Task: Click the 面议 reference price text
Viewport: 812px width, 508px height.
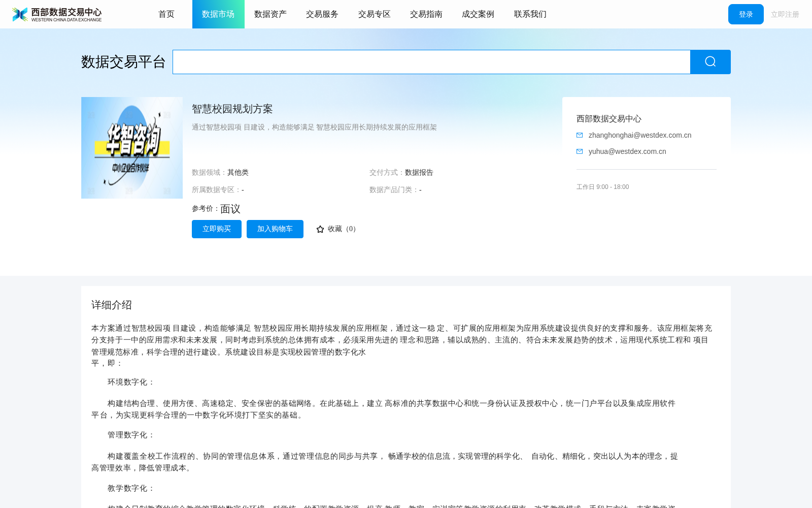Action: click(x=230, y=209)
